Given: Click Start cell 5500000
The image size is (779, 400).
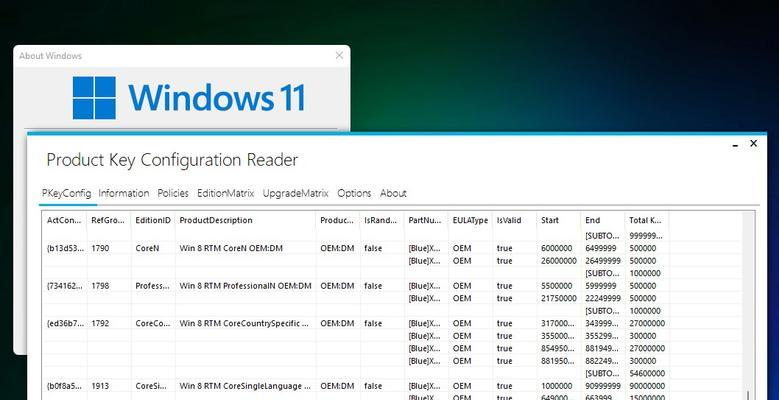Looking at the screenshot, I should point(556,286).
